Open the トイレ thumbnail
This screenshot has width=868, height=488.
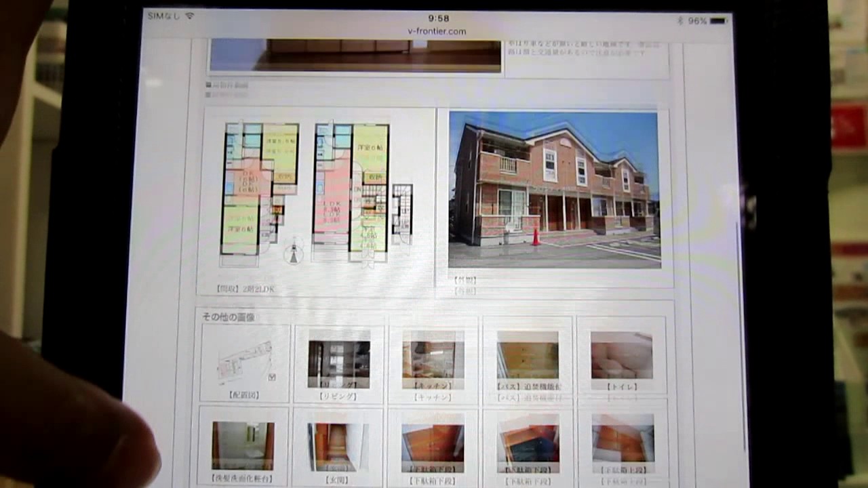coord(621,355)
